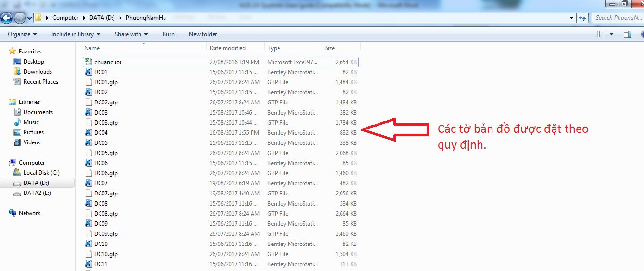The width and height of the screenshot is (644, 271).
Task: Click the refresh icon beside address bar
Action: (583, 18)
